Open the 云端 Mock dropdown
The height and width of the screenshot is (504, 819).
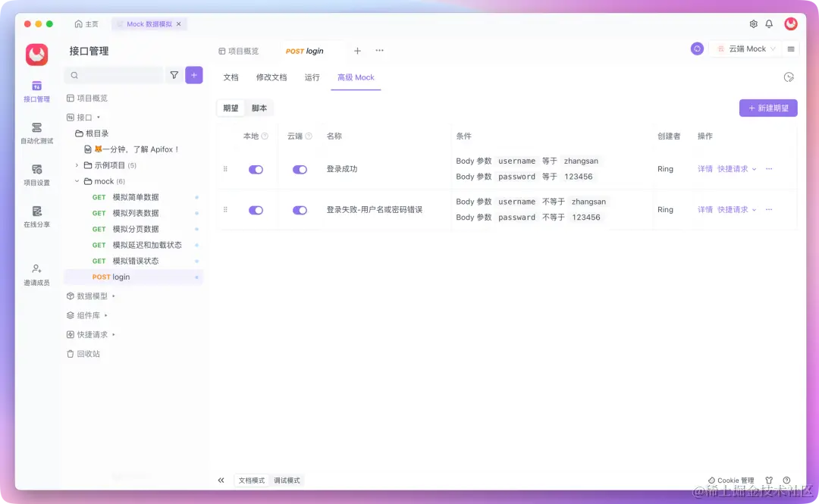pyautogui.click(x=745, y=49)
